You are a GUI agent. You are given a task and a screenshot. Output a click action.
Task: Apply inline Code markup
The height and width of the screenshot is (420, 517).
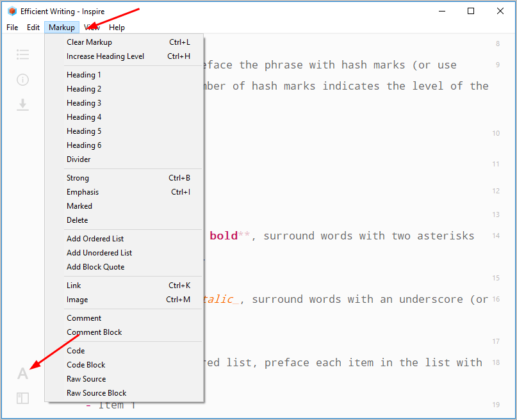coord(124,351)
